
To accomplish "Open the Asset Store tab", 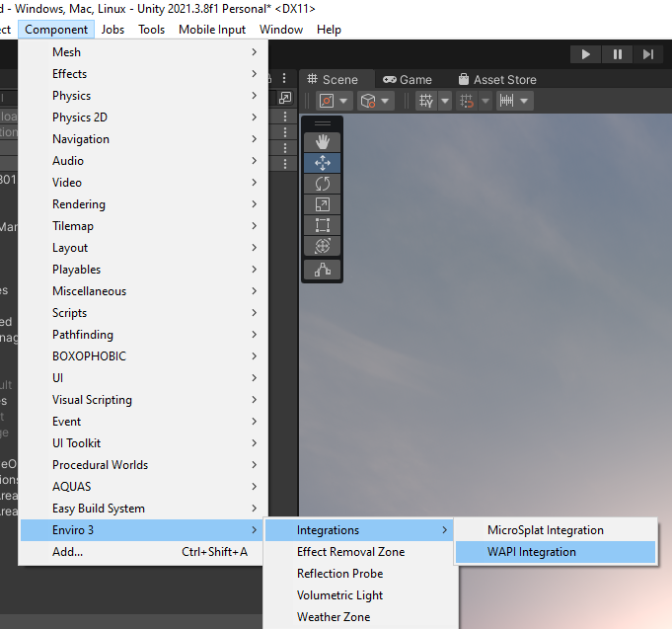I will (x=497, y=79).
